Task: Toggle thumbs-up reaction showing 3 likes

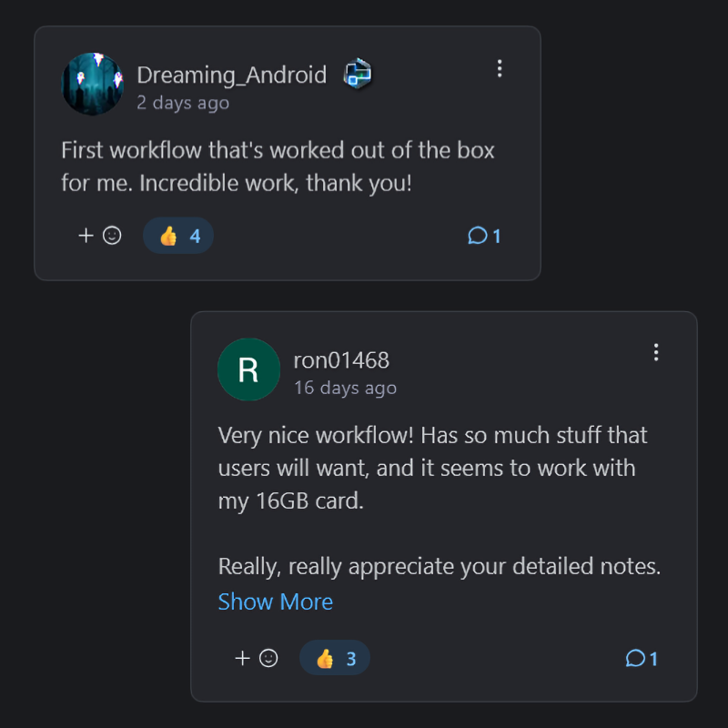Action: 335,658
